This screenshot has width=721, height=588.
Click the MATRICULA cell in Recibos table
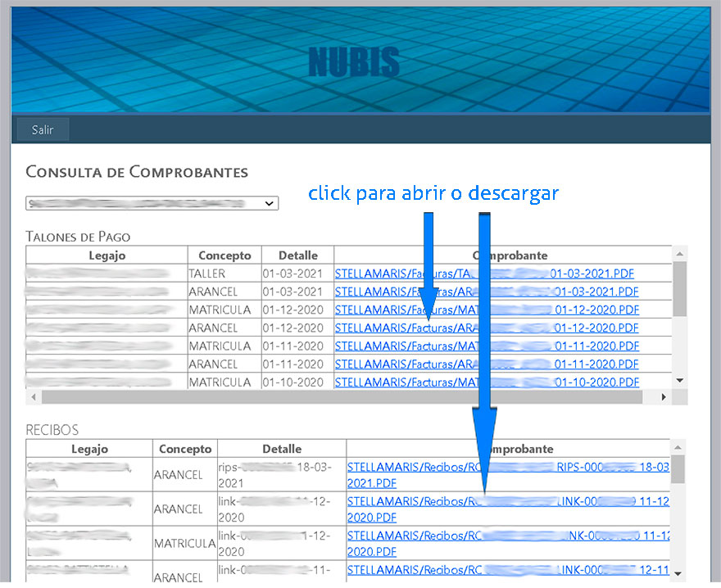coord(185,544)
